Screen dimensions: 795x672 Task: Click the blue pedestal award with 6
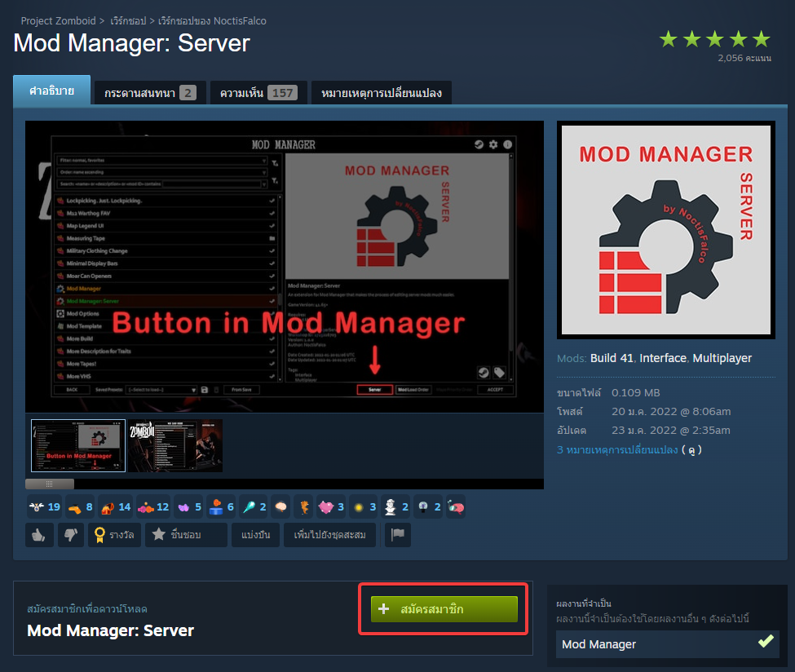(222, 506)
